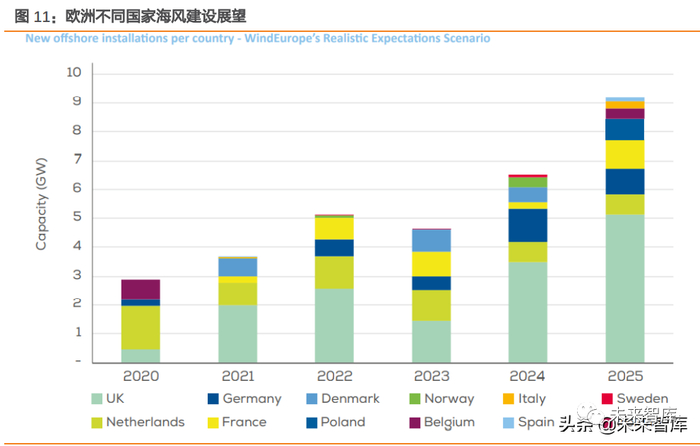
Task: Click the Belgium legend color swatch
Action: [415, 422]
